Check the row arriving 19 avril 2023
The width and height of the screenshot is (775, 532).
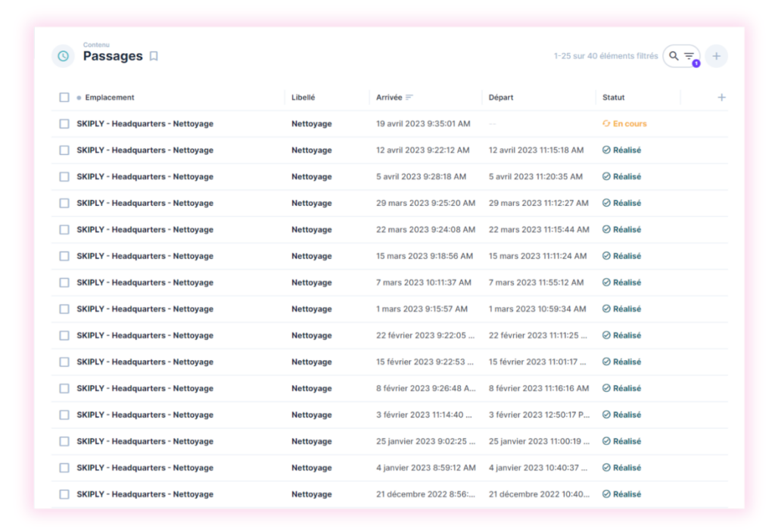pos(64,123)
